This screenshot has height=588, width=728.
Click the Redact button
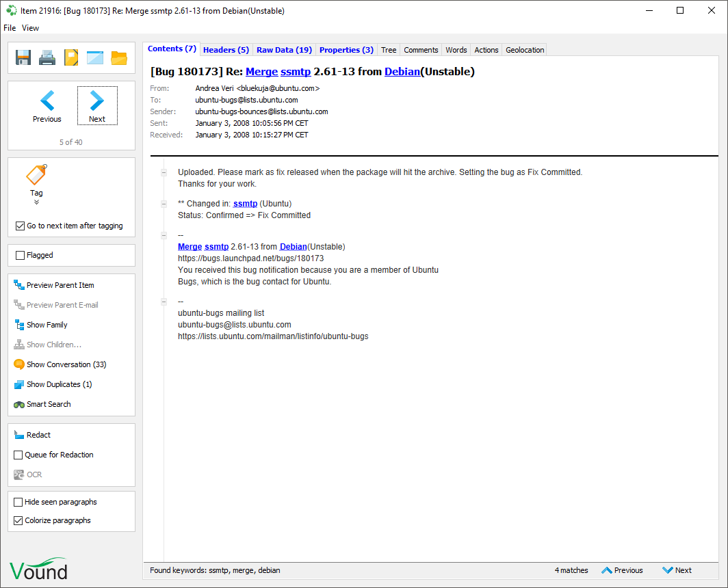(x=38, y=435)
